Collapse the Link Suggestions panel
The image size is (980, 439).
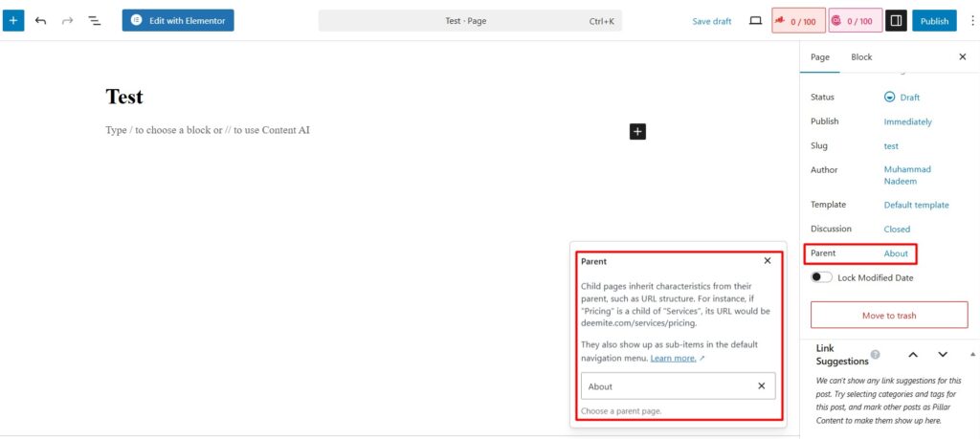[972, 355]
